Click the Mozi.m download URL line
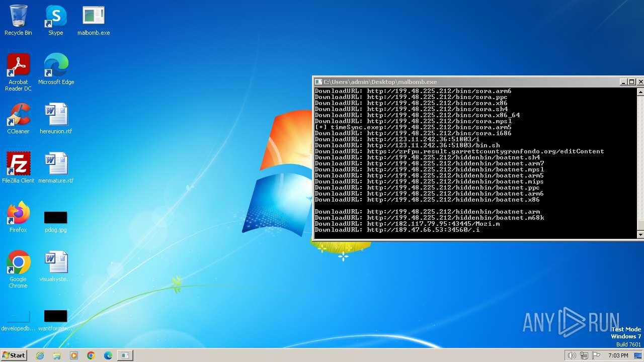Image resolution: width=644 pixels, height=362 pixels. click(407, 224)
